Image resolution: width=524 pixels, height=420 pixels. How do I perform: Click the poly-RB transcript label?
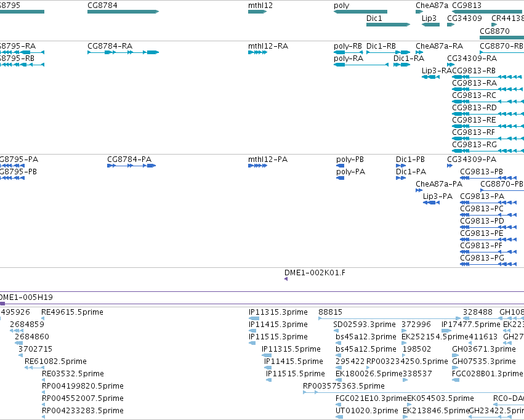click(347, 46)
